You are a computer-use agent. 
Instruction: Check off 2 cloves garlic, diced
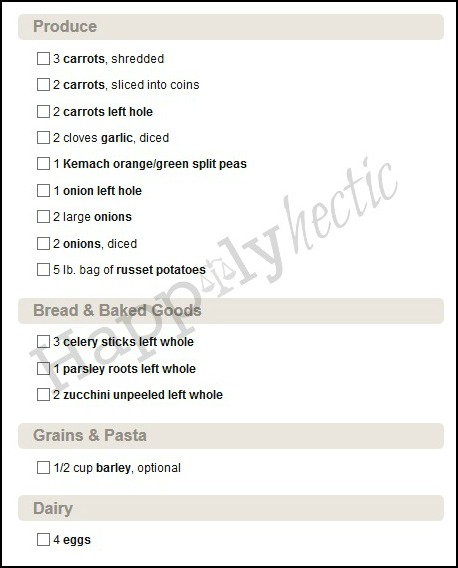point(43,138)
